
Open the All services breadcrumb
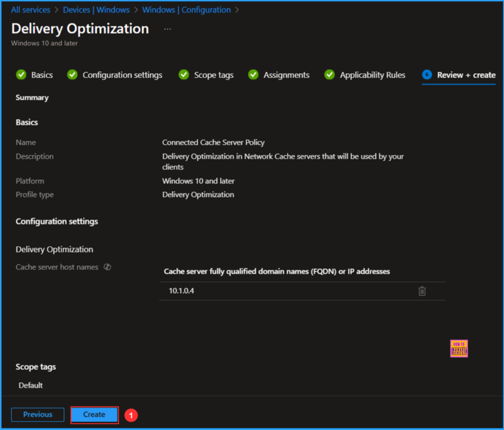tap(31, 10)
